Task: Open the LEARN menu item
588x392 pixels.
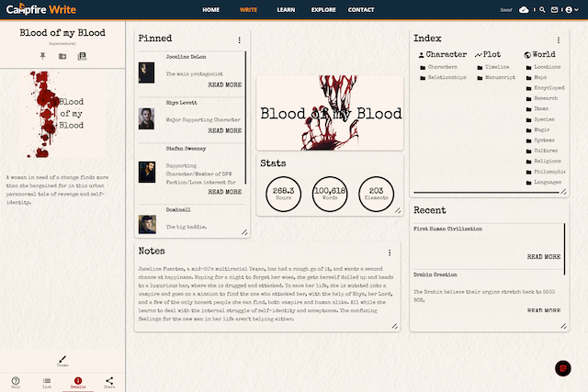Action: click(x=286, y=10)
